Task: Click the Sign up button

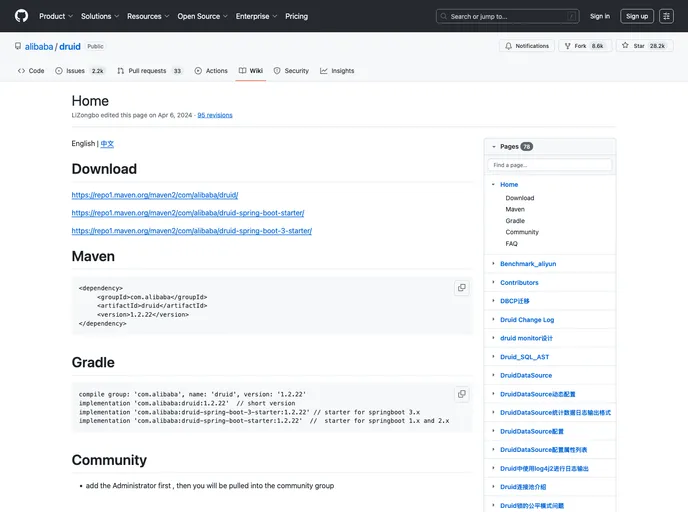Action: tap(637, 16)
